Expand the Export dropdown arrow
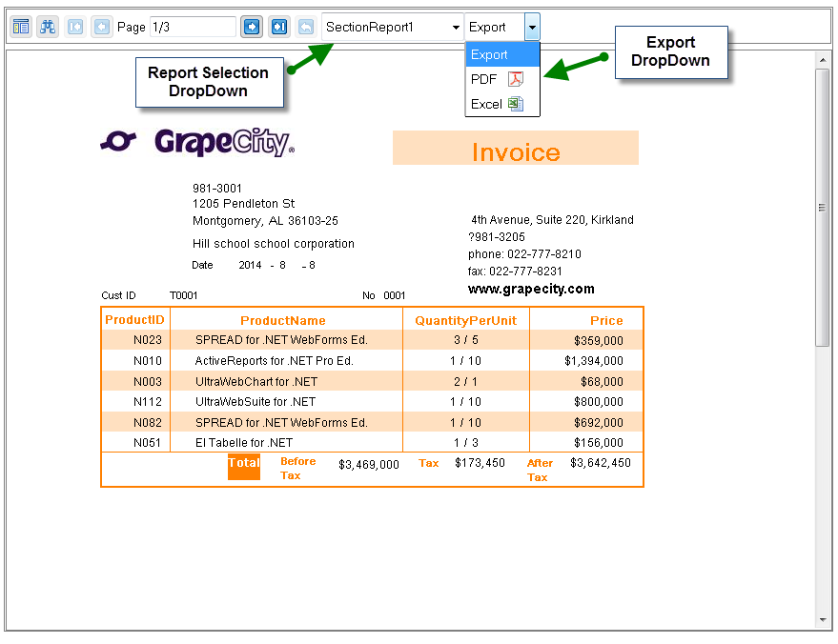 (x=532, y=27)
